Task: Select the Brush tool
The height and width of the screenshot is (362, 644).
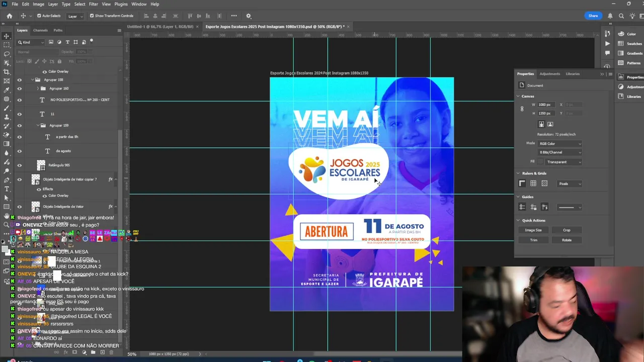Action: [7, 108]
